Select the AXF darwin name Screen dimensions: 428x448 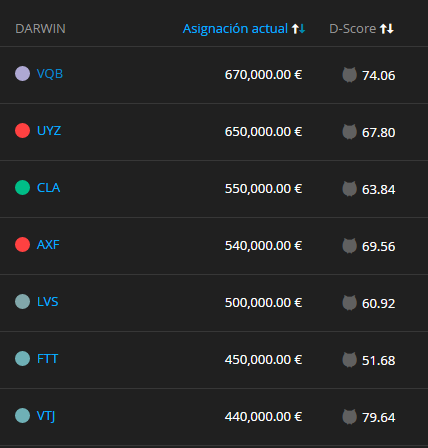pos(48,245)
